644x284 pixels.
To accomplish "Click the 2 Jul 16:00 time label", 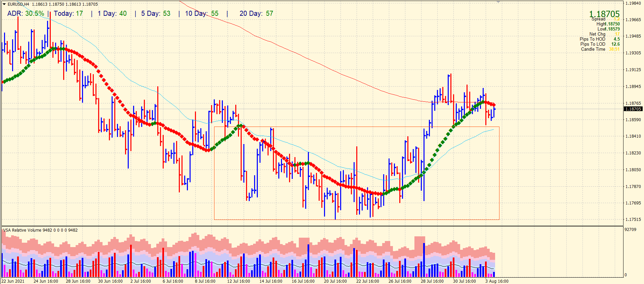I will [140, 281].
